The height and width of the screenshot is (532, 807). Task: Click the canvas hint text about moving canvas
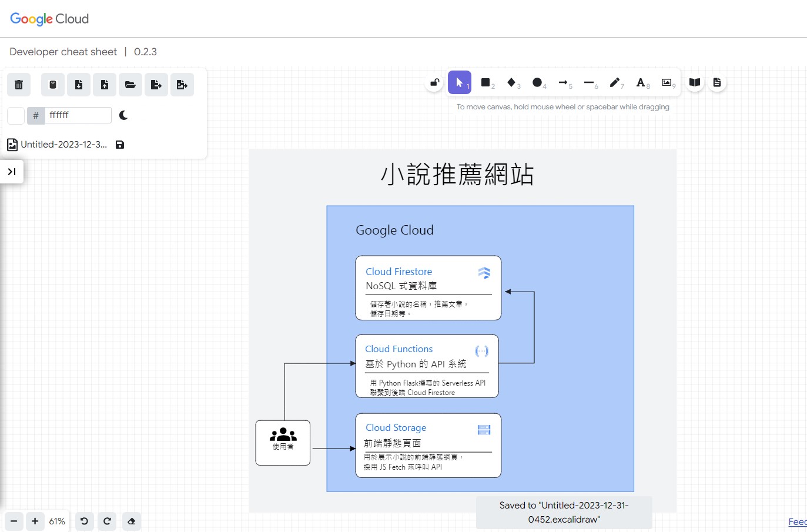563,107
